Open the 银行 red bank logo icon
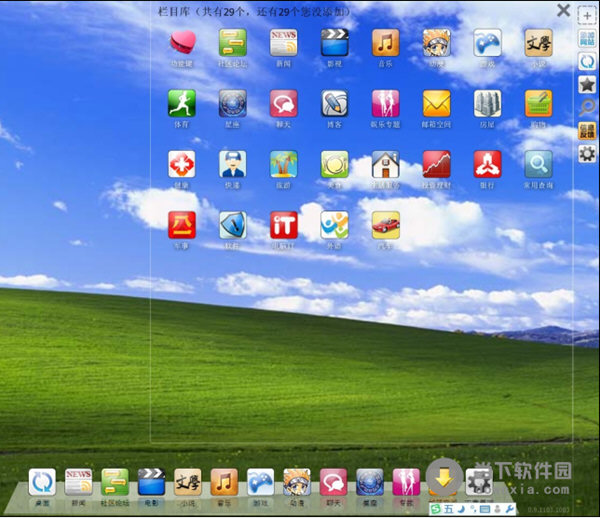Screen dimensions: 600x518 click(x=488, y=164)
